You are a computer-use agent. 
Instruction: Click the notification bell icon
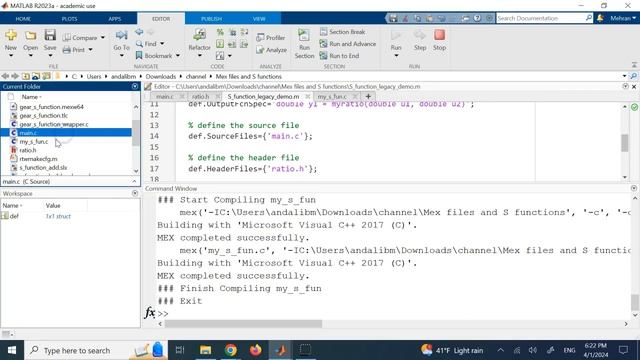(x=600, y=18)
